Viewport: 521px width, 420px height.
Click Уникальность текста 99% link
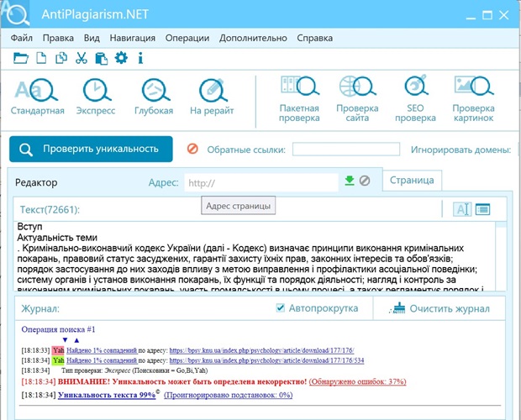(107, 395)
